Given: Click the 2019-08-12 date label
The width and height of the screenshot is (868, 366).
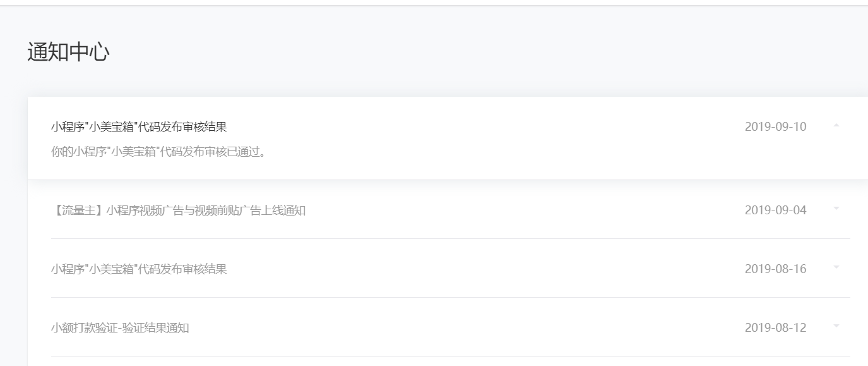Looking at the screenshot, I should [775, 327].
